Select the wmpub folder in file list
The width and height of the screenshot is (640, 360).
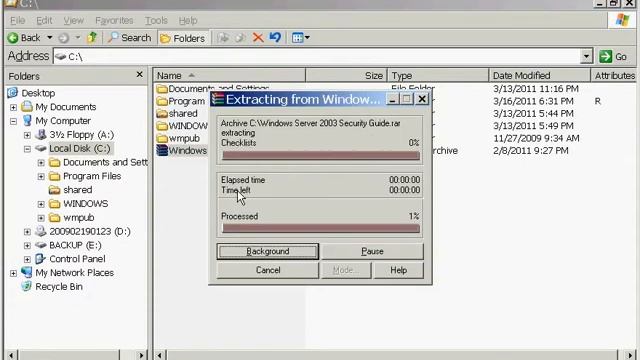[178, 138]
